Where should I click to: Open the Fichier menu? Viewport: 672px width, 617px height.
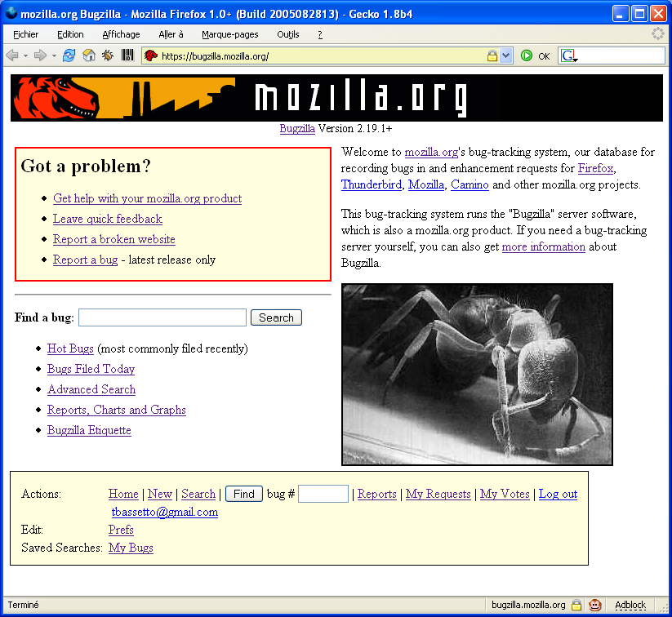(x=25, y=34)
